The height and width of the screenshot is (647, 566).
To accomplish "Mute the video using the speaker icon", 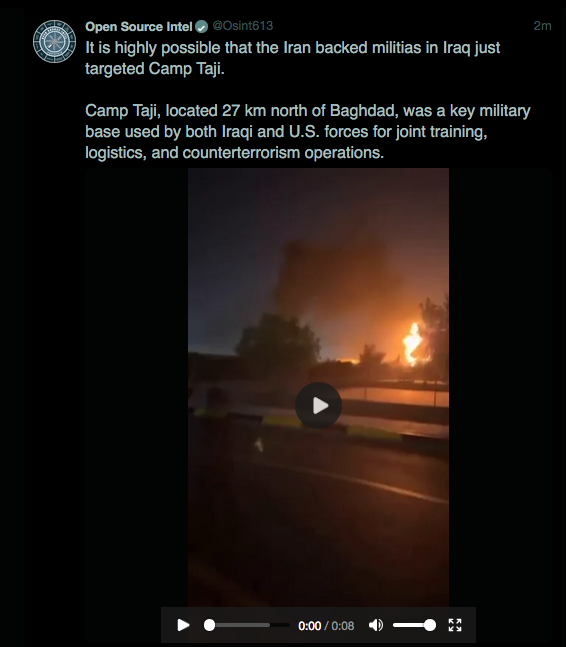I will (375, 625).
